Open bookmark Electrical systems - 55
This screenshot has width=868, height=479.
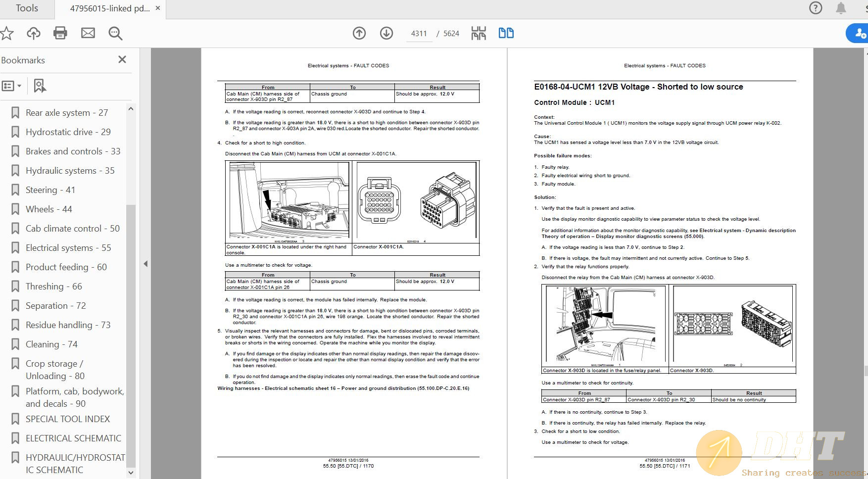coord(68,248)
